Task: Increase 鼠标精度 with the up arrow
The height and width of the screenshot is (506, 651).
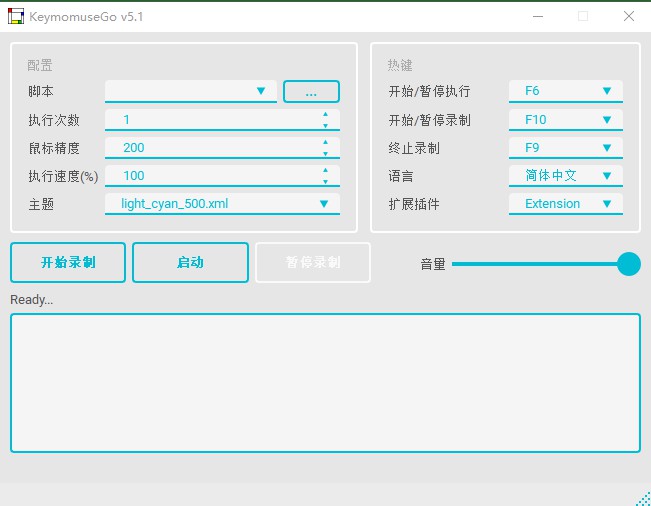Action: 325,142
